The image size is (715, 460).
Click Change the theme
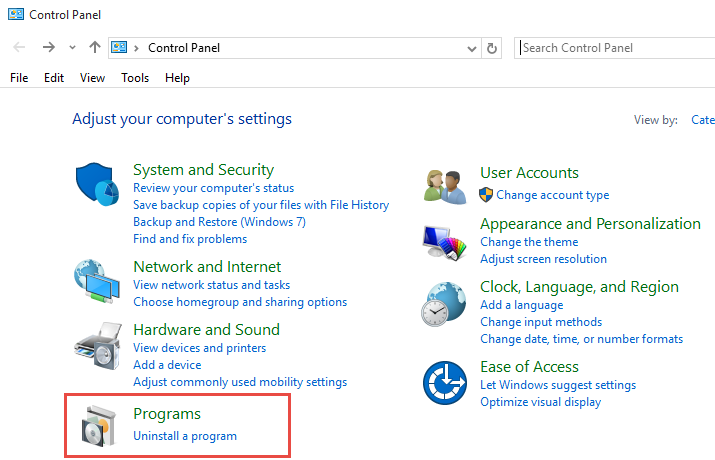529,242
